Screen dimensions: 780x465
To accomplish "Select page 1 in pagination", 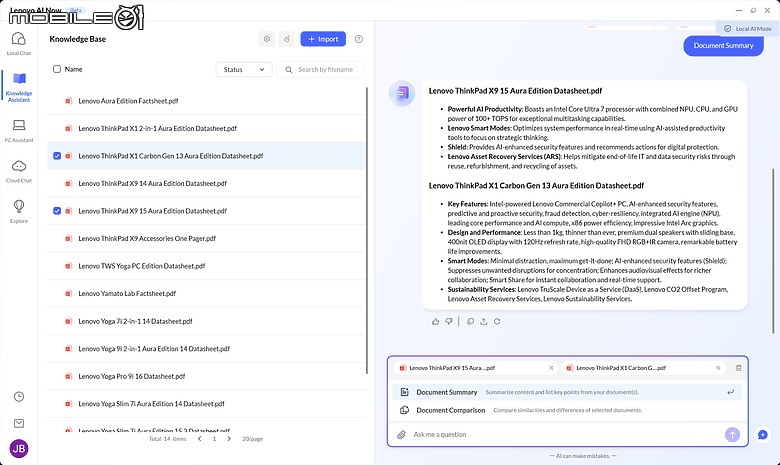I will [214, 439].
